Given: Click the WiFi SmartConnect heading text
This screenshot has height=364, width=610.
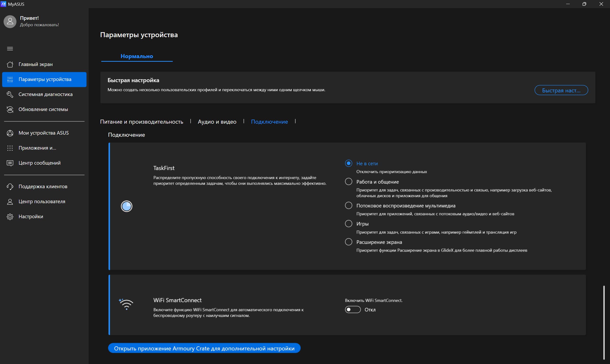Looking at the screenshot, I should click(x=177, y=300).
